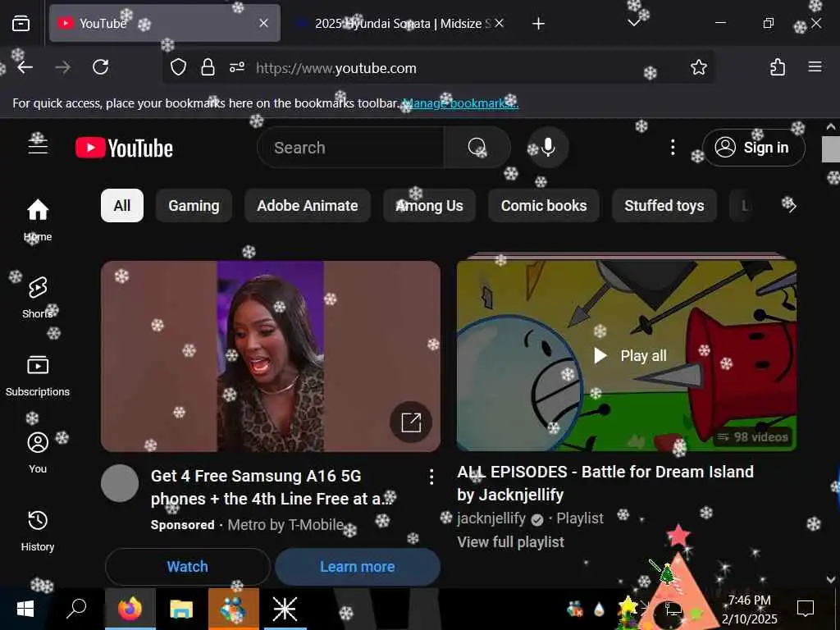Open the jacknjellify channel link
840x630 pixels.
point(491,518)
